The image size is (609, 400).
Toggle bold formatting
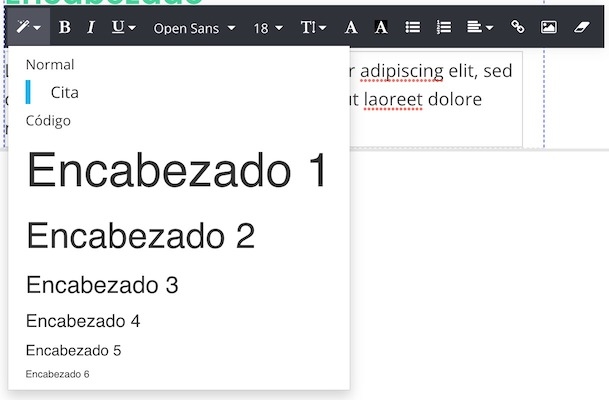coord(65,28)
